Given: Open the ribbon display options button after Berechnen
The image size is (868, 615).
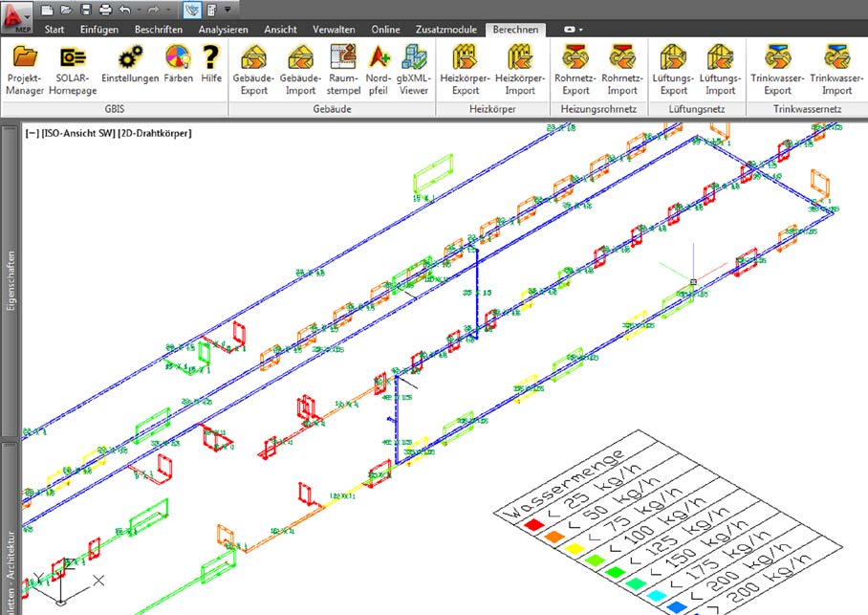Looking at the screenshot, I should click(573, 30).
